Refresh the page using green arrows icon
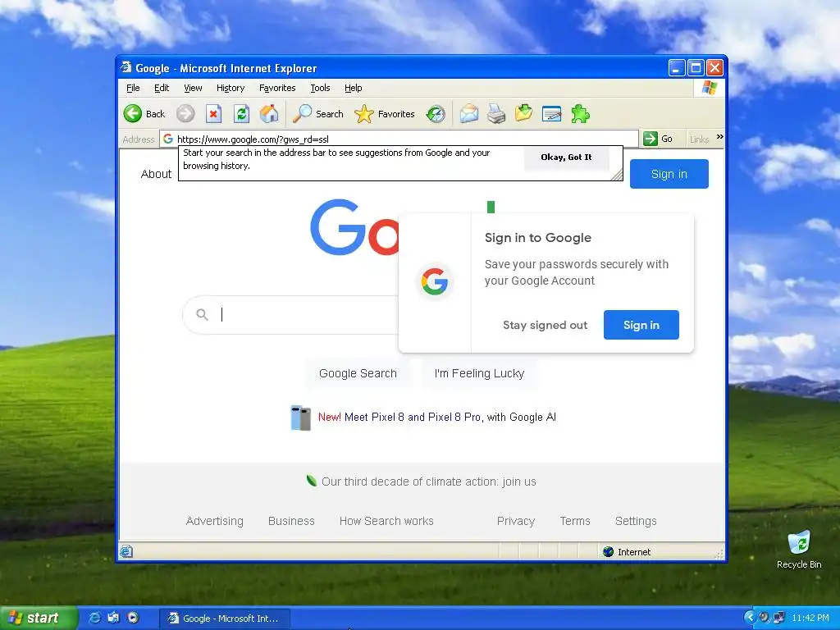The height and width of the screenshot is (630, 840). [x=242, y=113]
